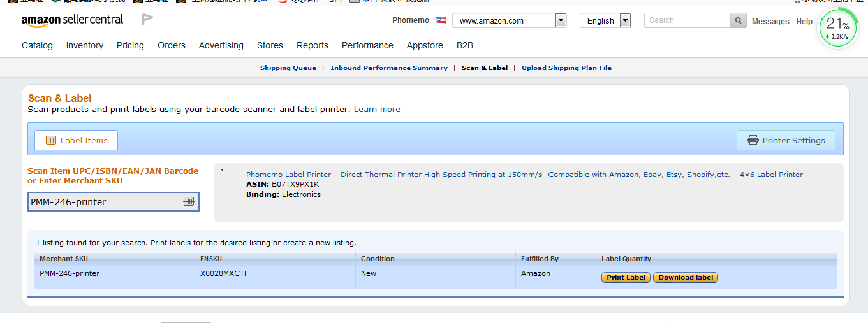Open the Pricing menu

tap(130, 45)
